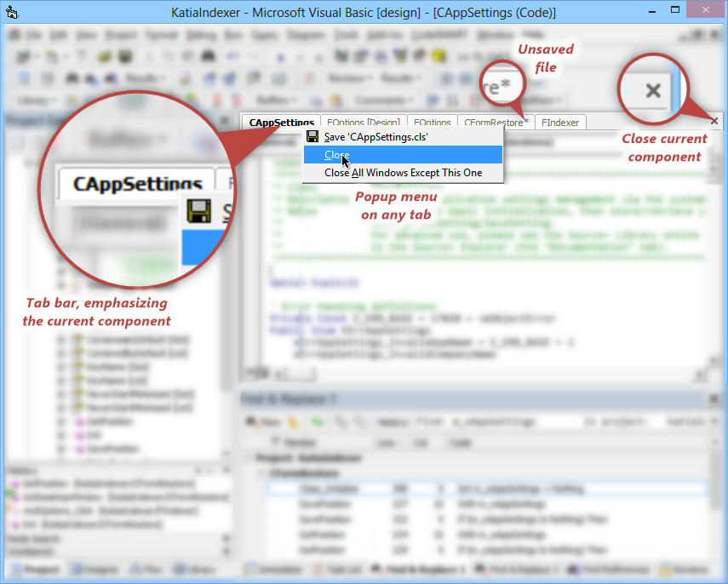Close the current component with the tab bar X
The width and height of the screenshot is (728, 584).
714,121
